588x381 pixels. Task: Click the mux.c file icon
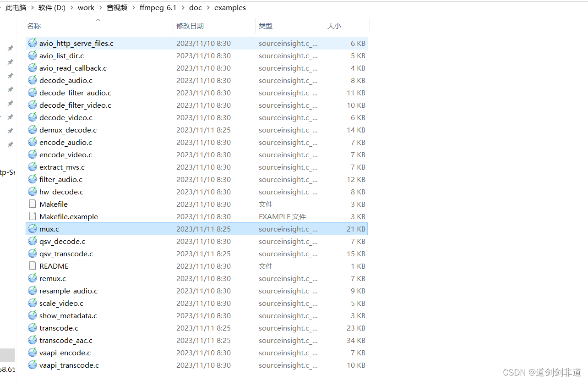[32, 229]
